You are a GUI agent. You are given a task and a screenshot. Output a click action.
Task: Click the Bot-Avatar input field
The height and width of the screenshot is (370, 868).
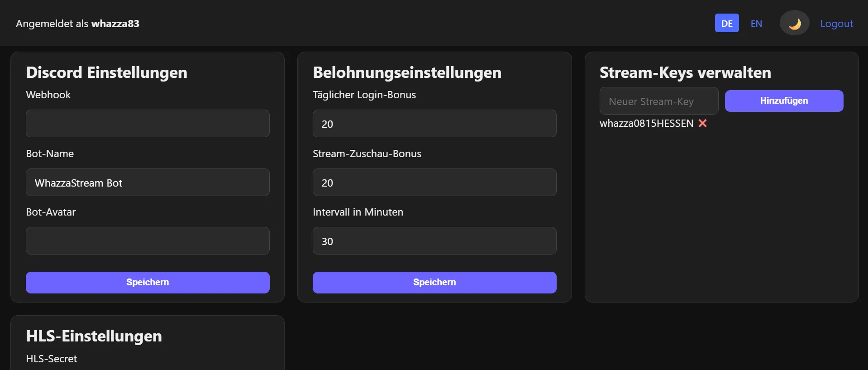coord(148,241)
